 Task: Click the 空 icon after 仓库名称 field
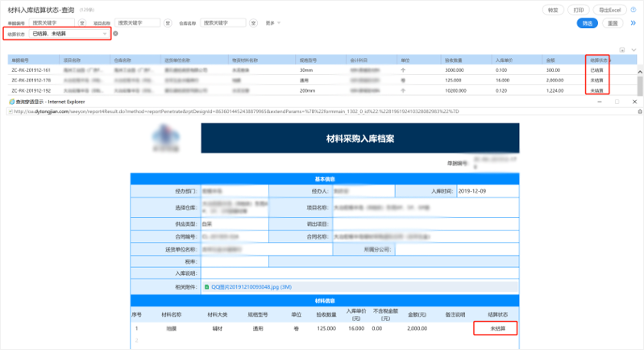click(x=253, y=23)
